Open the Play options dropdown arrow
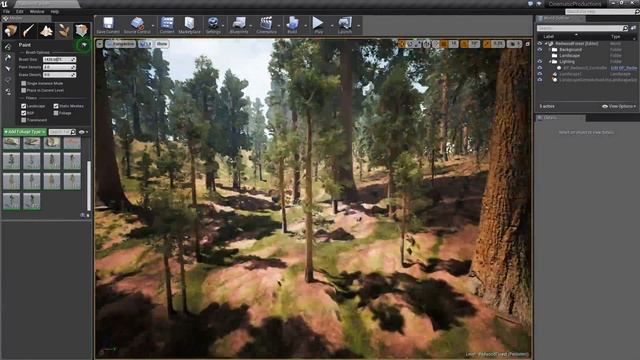 point(331,25)
